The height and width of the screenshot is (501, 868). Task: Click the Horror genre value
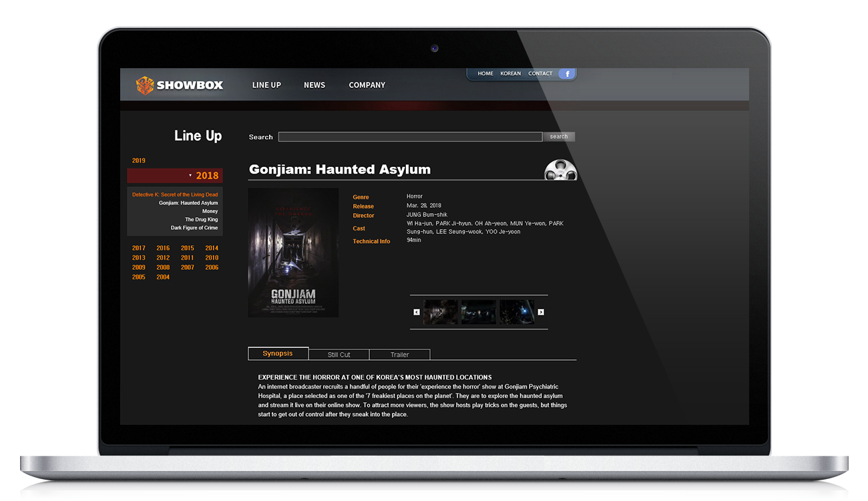415,197
